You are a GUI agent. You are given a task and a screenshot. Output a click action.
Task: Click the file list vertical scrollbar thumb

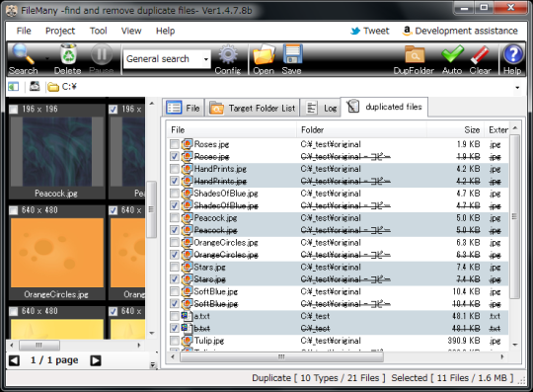pyautogui.click(x=515, y=217)
